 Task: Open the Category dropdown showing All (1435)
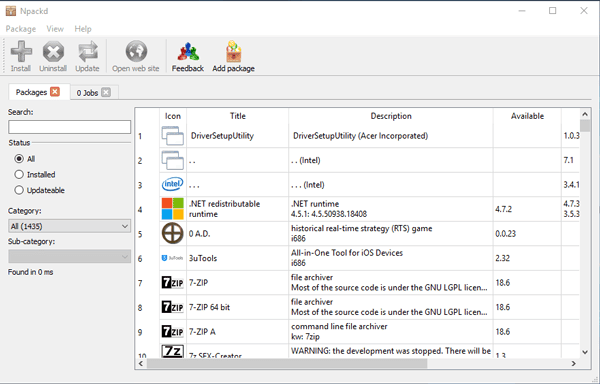click(x=69, y=226)
